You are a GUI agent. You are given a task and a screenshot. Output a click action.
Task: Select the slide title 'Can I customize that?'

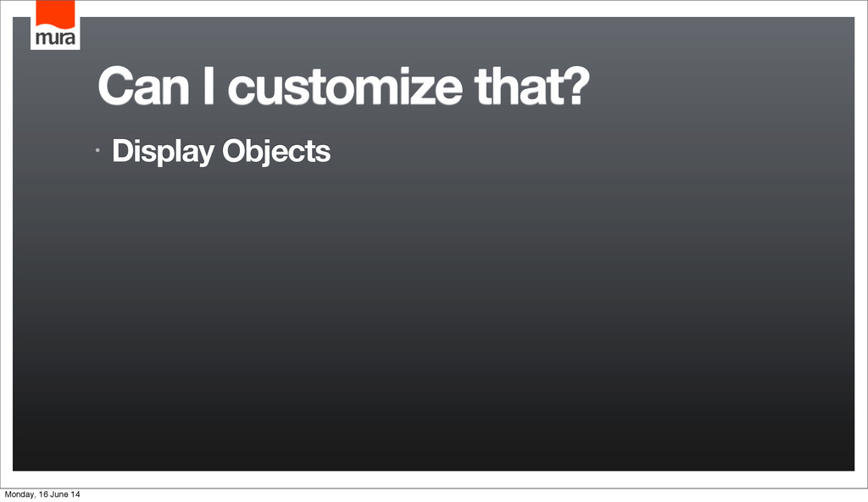(x=344, y=86)
